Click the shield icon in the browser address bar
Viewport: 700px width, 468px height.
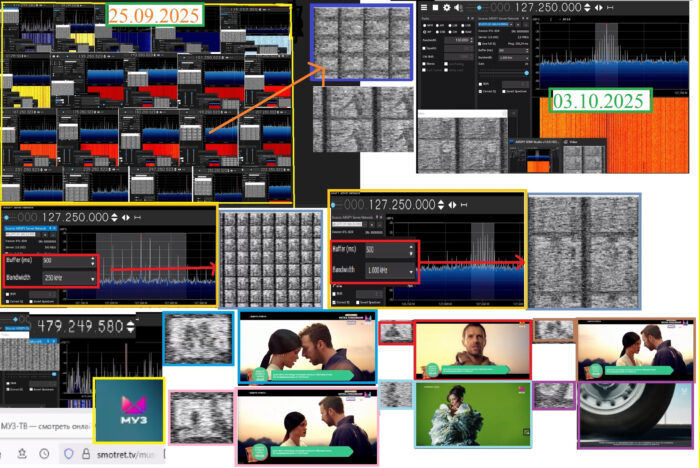coord(68,453)
